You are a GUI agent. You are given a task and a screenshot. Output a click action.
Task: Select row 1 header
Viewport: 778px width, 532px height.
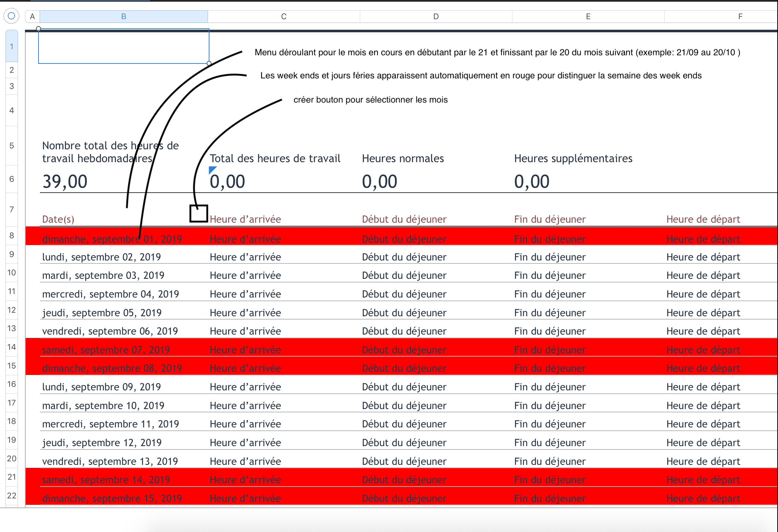pyautogui.click(x=12, y=47)
